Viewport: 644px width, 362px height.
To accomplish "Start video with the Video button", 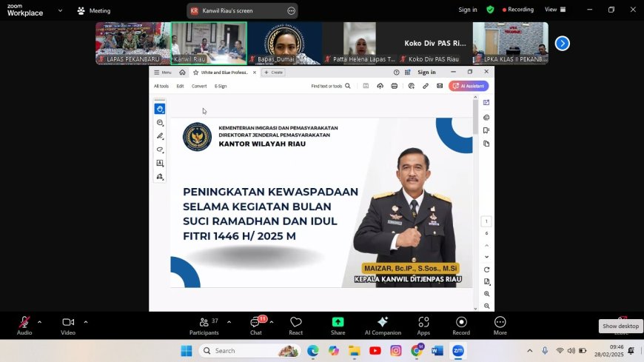I will pos(68,326).
